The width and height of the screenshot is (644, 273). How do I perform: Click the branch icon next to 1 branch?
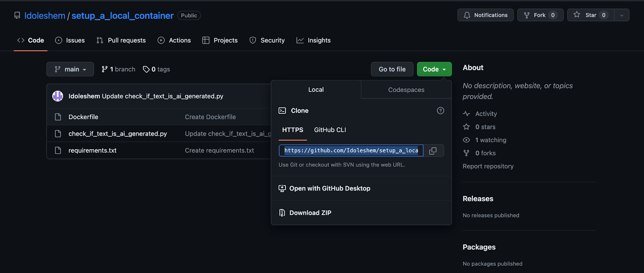click(105, 69)
